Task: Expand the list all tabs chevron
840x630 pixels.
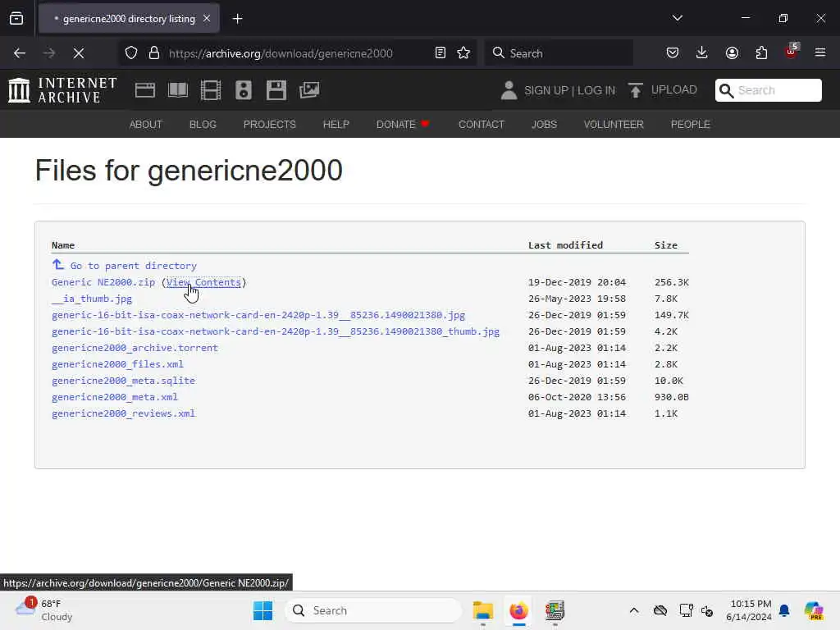Action: (x=677, y=18)
